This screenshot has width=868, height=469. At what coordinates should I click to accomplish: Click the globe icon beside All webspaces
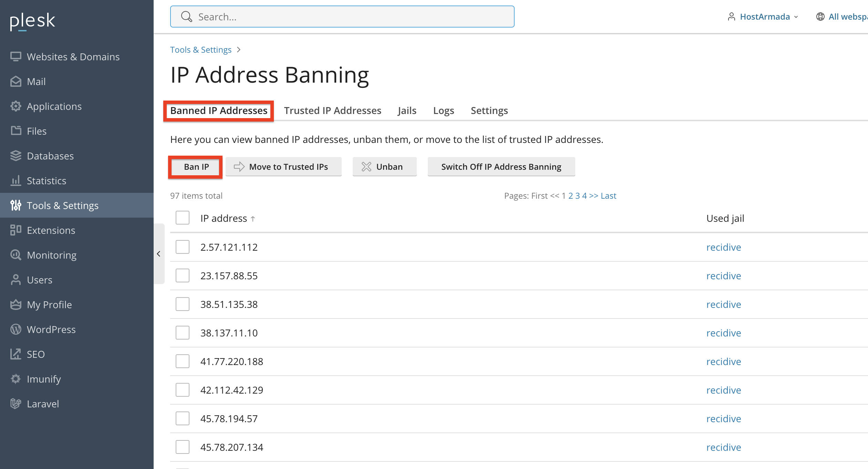pos(820,17)
